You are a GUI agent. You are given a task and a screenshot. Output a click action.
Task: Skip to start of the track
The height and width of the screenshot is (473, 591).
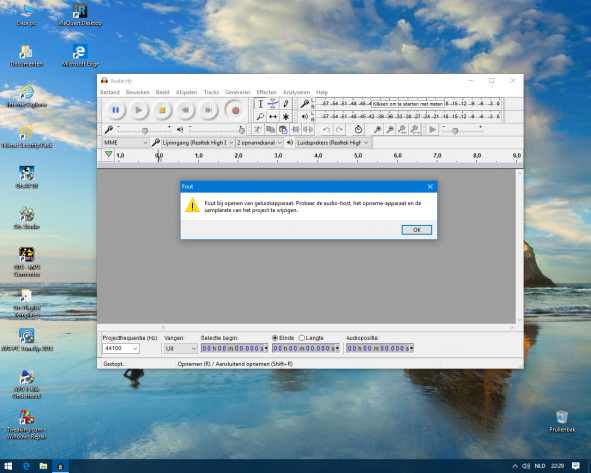pyautogui.click(x=185, y=110)
